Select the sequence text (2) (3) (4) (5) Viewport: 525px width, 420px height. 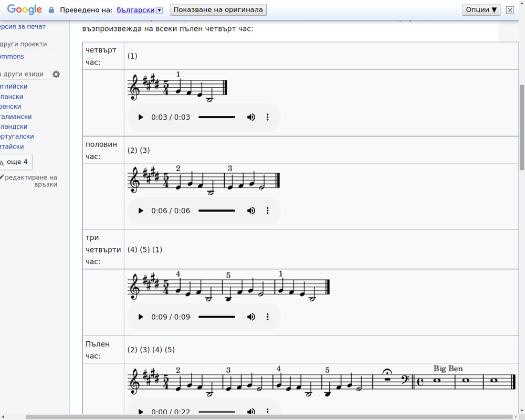click(151, 350)
